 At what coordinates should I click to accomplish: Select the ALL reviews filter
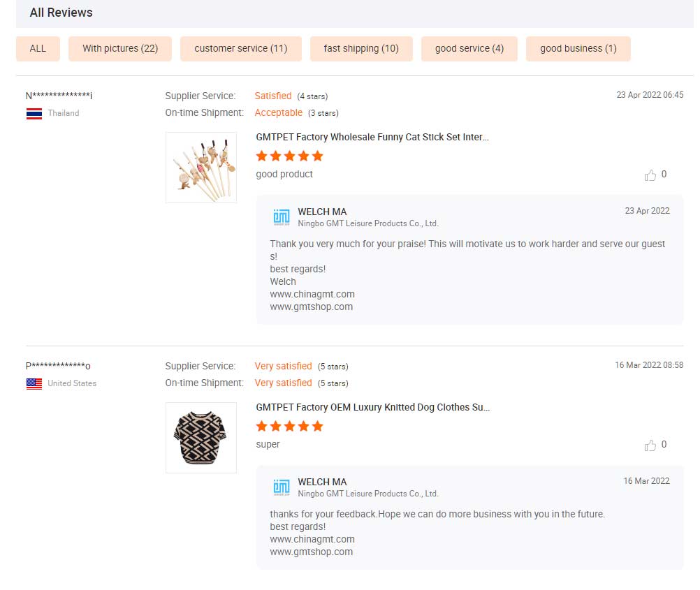pyautogui.click(x=38, y=49)
